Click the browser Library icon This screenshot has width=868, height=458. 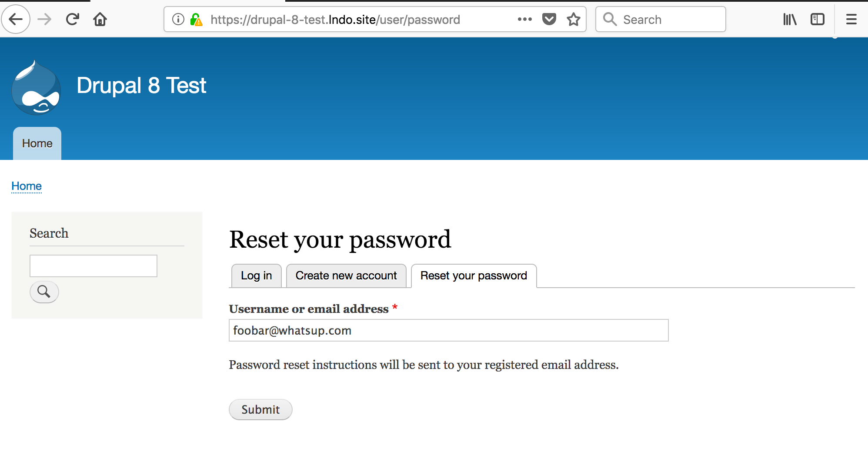pos(789,19)
